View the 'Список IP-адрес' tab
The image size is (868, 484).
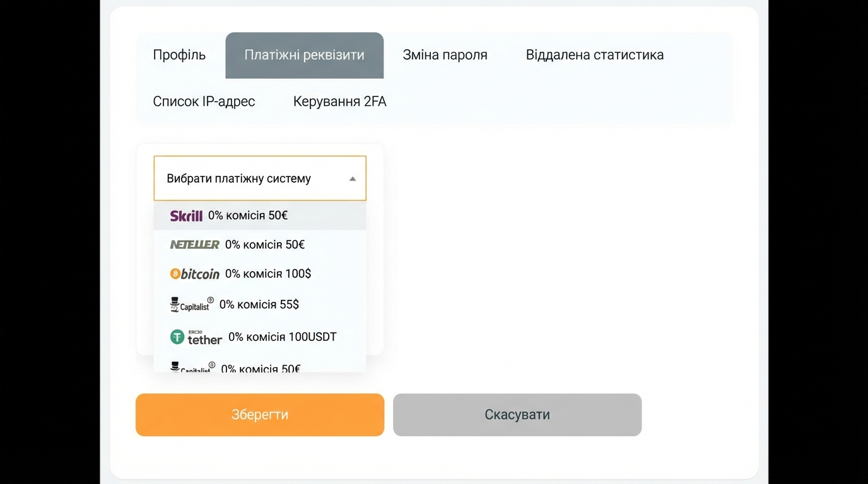tap(204, 101)
